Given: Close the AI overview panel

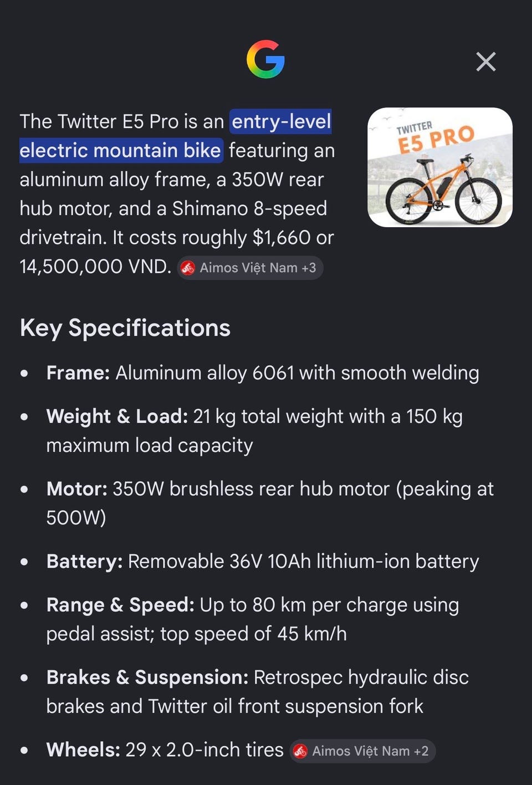Looking at the screenshot, I should [x=486, y=61].
